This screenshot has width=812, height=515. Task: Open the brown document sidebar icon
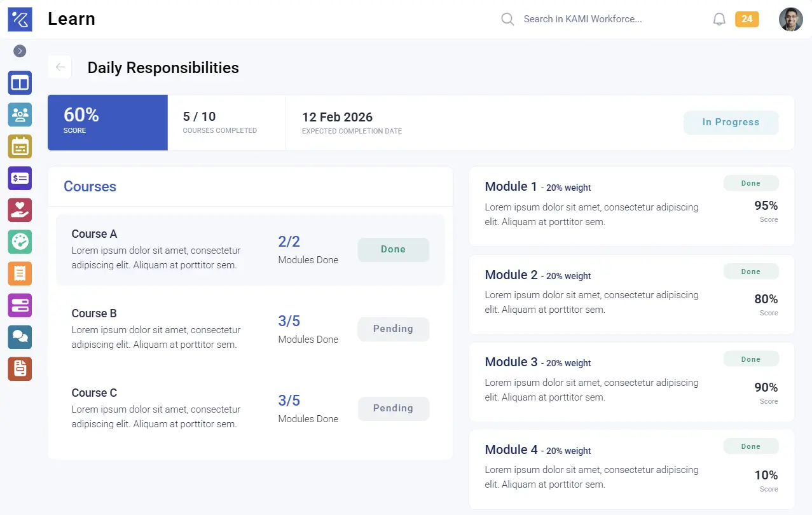[x=20, y=369]
